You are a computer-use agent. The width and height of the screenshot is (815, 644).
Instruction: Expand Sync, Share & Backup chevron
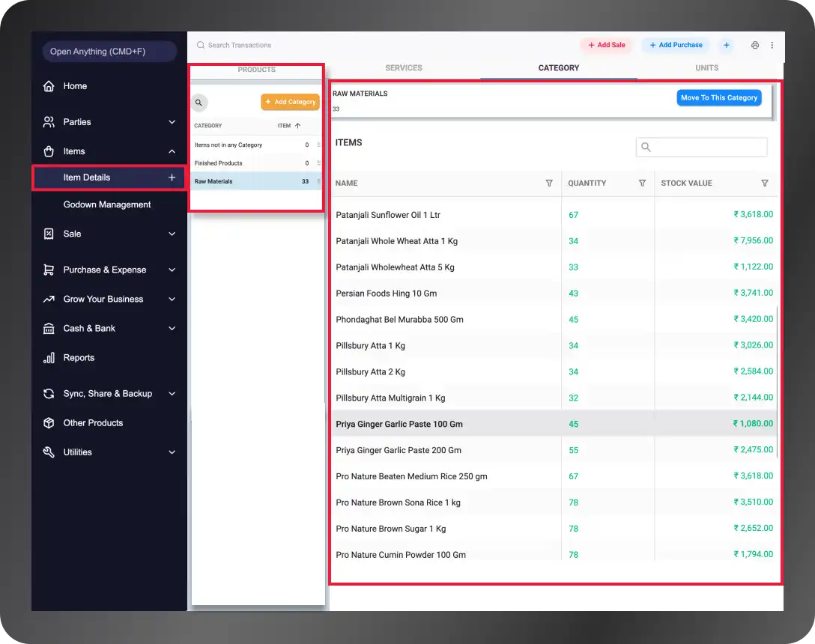[172, 394]
